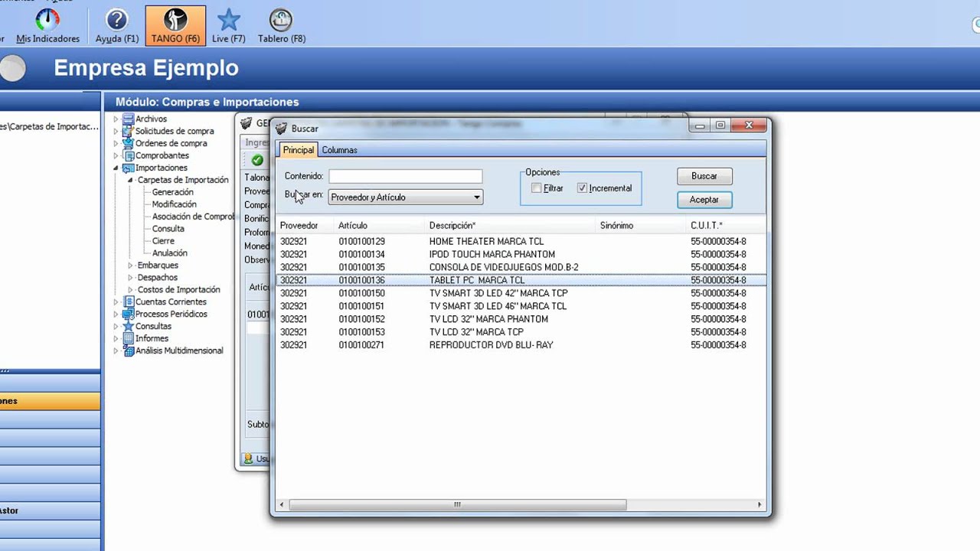The height and width of the screenshot is (551, 980).
Task: Click the Ordenes de compra tree icon
Action: [129, 143]
